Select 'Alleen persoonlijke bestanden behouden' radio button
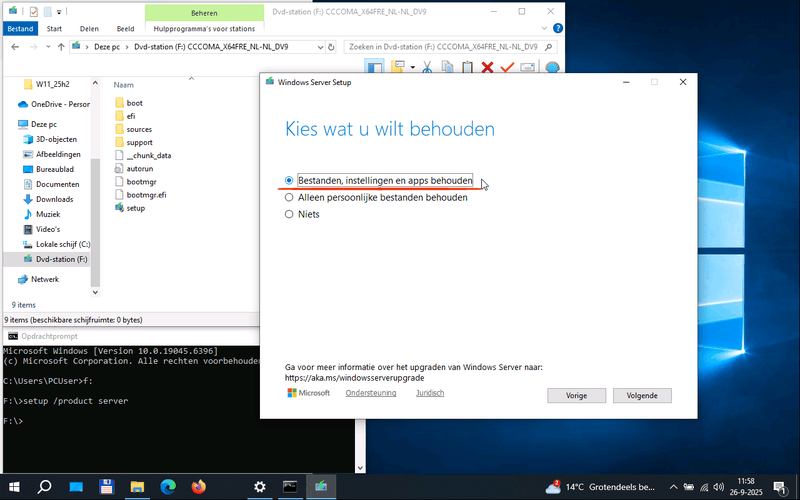The width and height of the screenshot is (800, 500). (x=289, y=197)
